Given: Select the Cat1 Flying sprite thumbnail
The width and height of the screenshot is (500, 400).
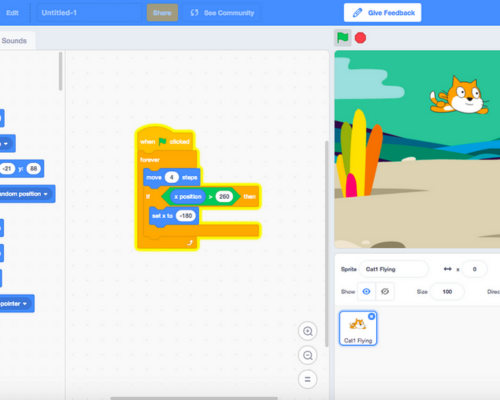Looking at the screenshot, I should point(358,328).
